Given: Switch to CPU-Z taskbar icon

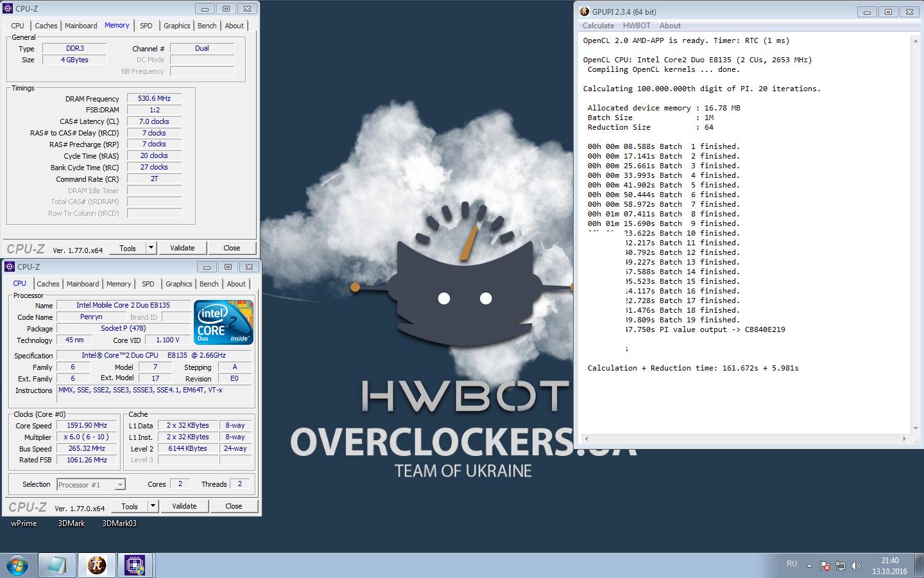Looking at the screenshot, I should [x=134, y=566].
